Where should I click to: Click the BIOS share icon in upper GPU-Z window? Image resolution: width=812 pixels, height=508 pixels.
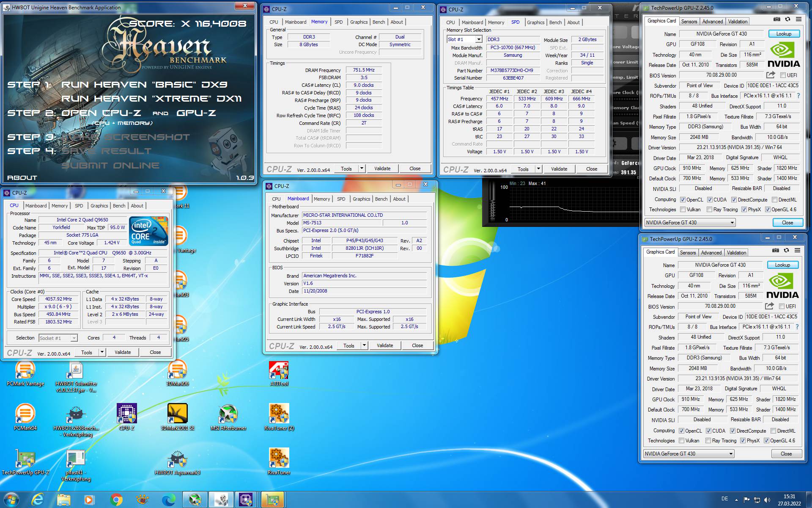[771, 75]
